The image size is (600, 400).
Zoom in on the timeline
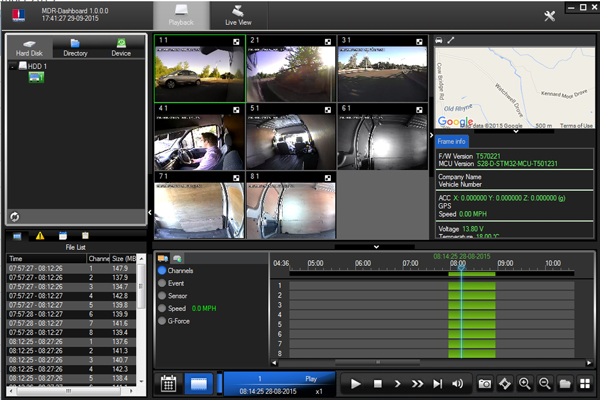click(x=524, y=383)
